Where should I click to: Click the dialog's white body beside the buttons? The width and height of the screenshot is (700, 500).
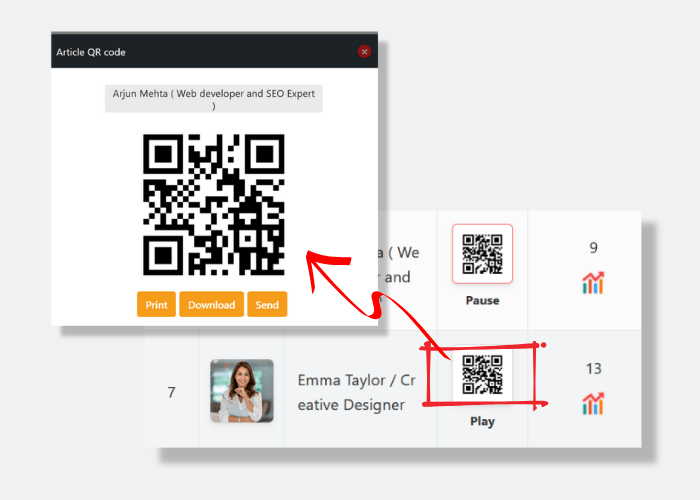[330, 304]
